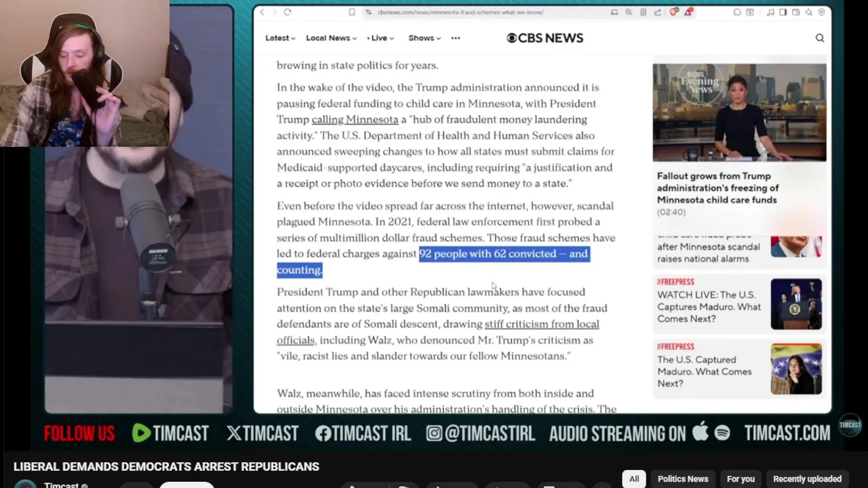Click highlighted text '92 people with 62 convicted'

click(x=488, y=253)
